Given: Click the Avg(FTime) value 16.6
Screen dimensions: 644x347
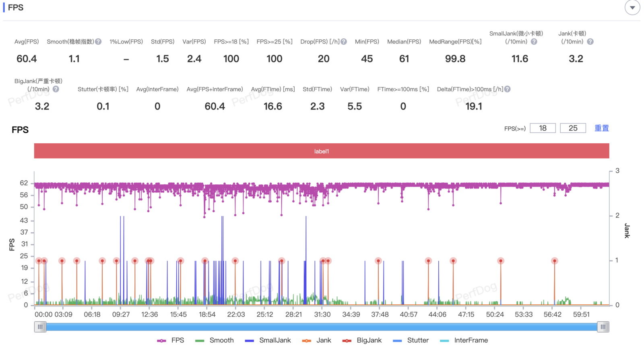Looking at the screenshot, I should [x=273, y=106].
